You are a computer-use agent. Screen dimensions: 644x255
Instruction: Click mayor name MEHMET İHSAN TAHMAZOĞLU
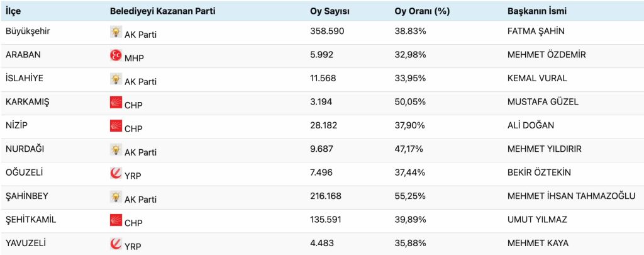pyautogui.click(x=571, y=196)
